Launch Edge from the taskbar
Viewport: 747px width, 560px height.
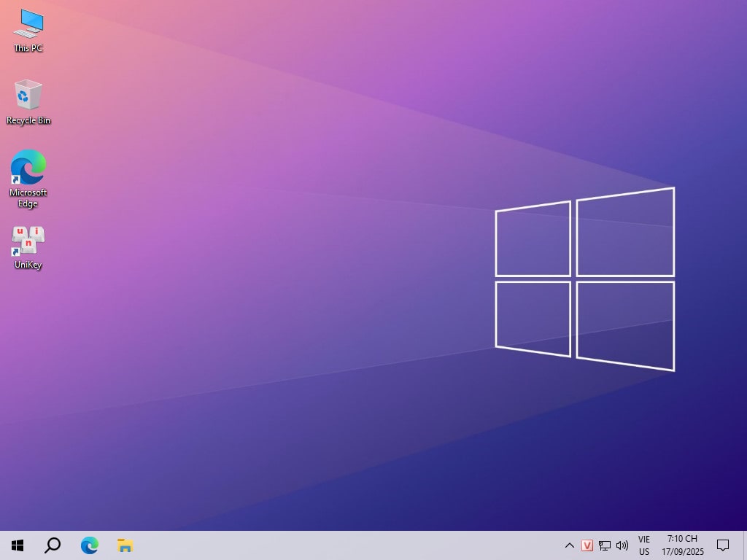89,545
